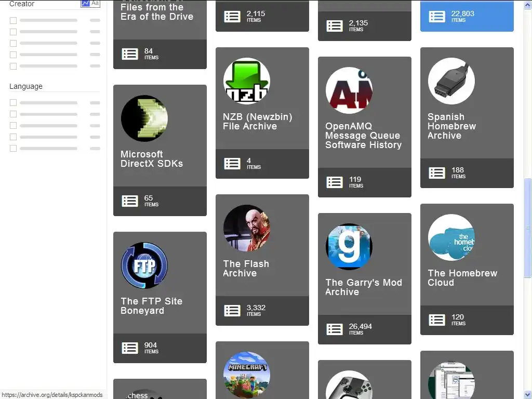Open 'The Homebrew Cloud' title link
The height and width of the screenshot is (399, 532).
[x=462, y=277]
